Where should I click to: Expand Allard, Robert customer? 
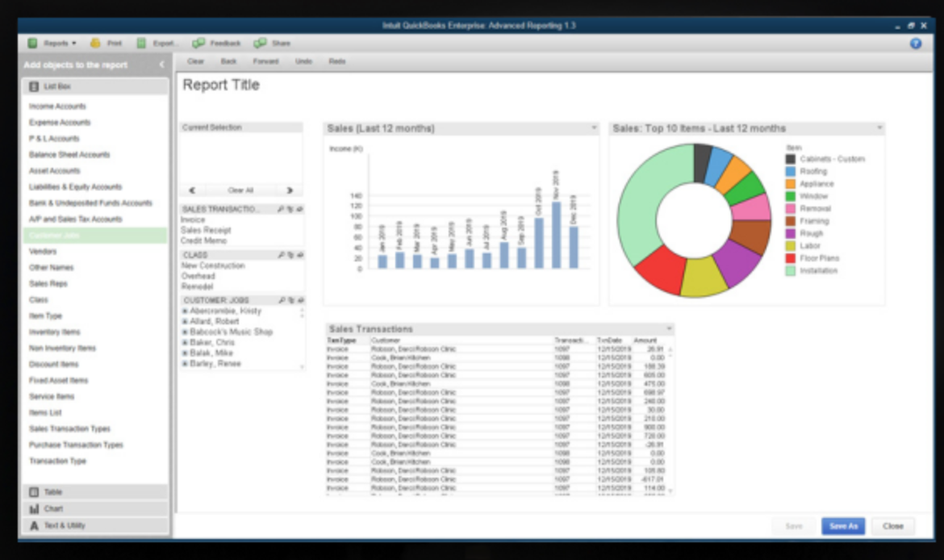(x=185, y=321)
